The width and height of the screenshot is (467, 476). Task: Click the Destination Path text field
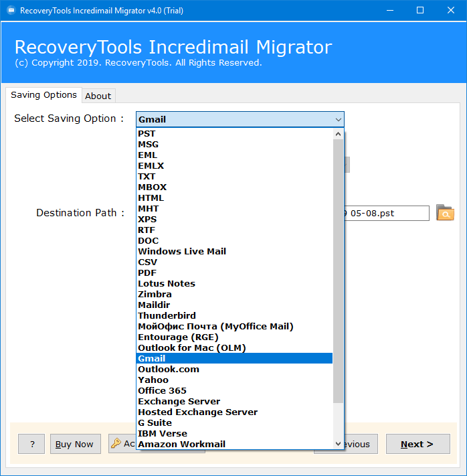387,213
